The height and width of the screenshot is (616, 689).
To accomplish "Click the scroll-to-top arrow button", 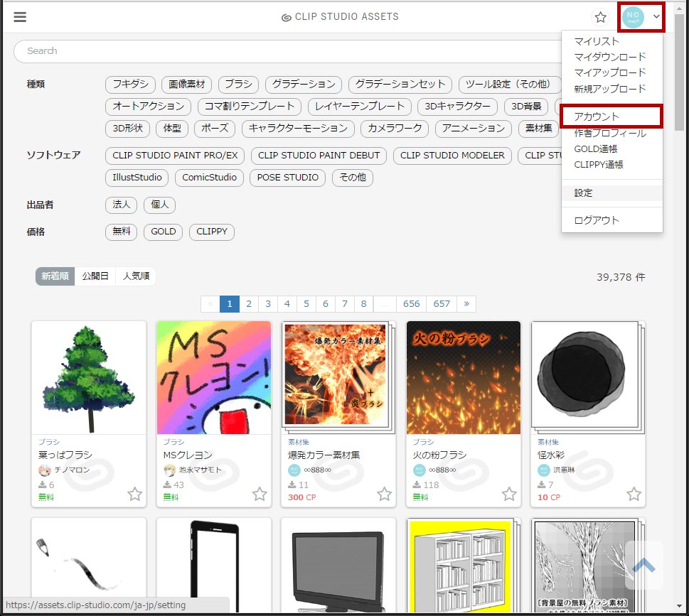I will [x=644, y=563].
